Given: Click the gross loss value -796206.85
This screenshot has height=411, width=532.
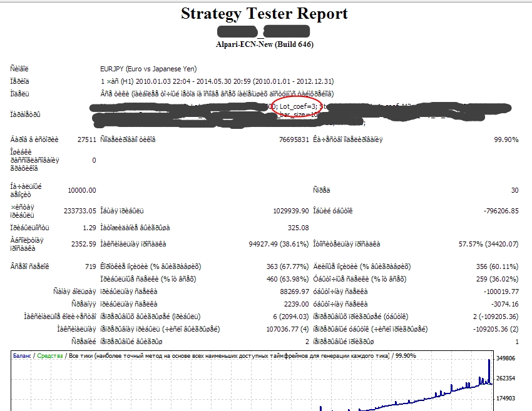Looking at the screenshot, I should click(501, 211).
